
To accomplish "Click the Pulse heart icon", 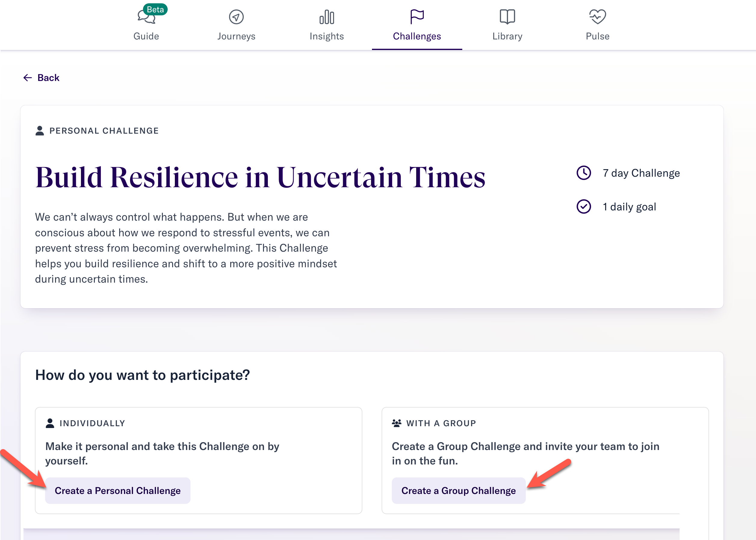I will [597, 17].
